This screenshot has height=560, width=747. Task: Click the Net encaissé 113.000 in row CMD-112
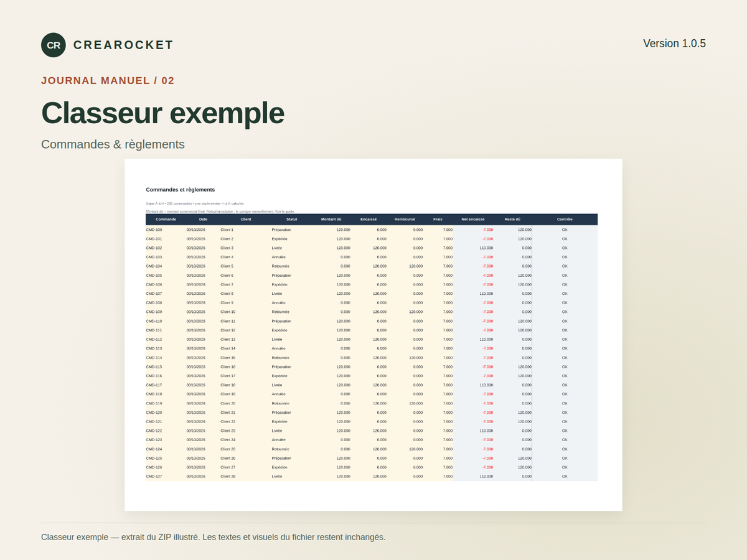point(486,339)
